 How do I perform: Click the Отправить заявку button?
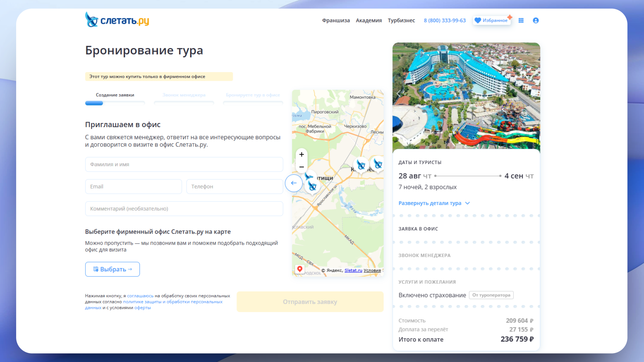(310, 302)
